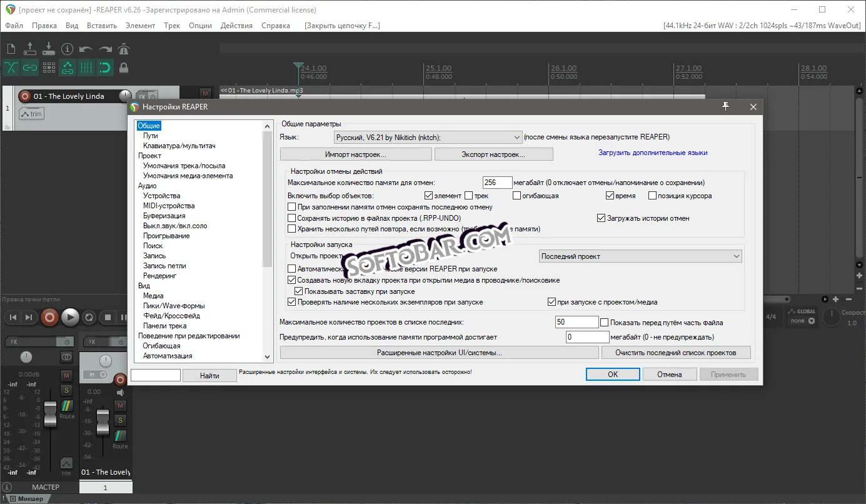Click master pan knob in mixer
This screenshot has height=504, width=866.
click(26, 357)
